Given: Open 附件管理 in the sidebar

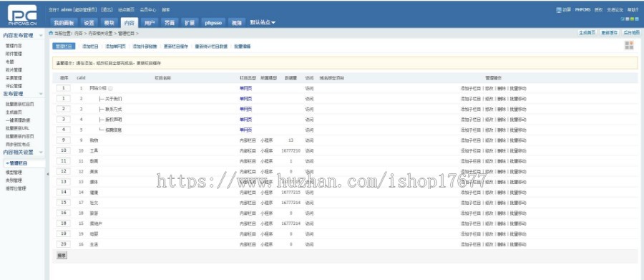Looking at the screenshot, I should 14,54.
